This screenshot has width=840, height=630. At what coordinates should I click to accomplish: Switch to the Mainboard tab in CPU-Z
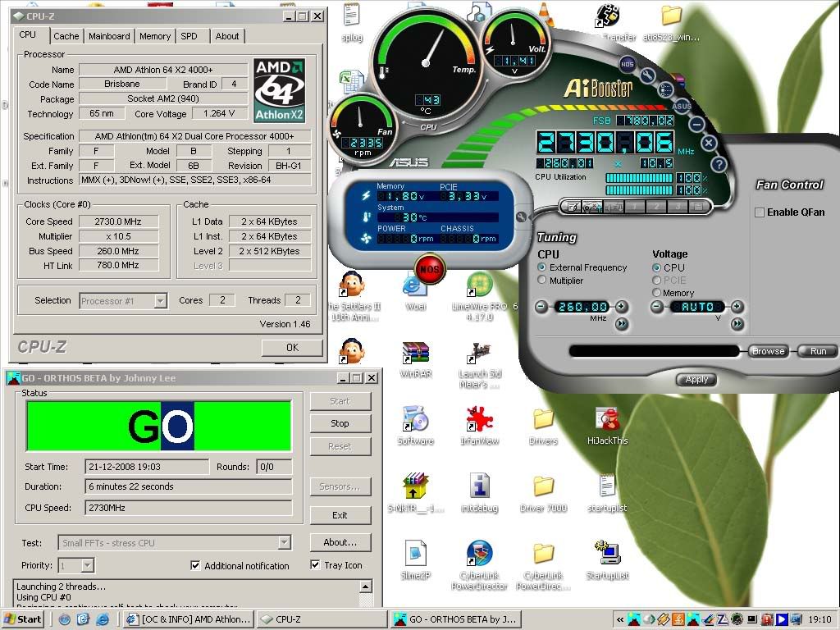point(109,36)
